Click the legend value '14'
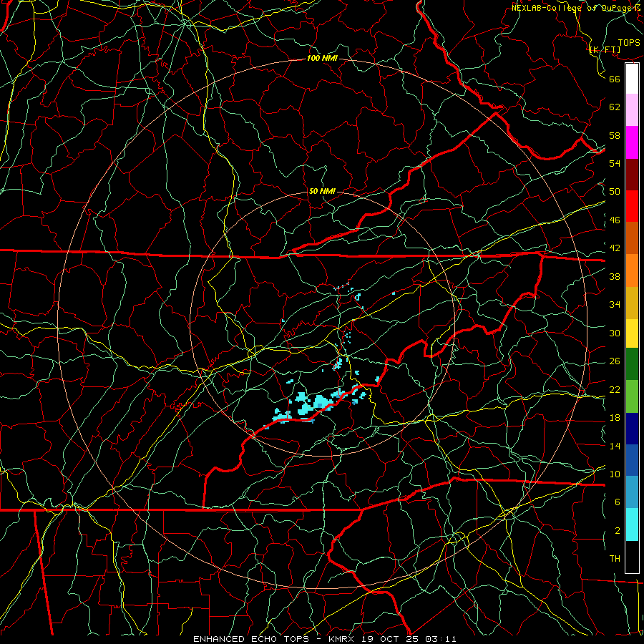This screenshot has height=644, width=644. (x=615, y=446)
